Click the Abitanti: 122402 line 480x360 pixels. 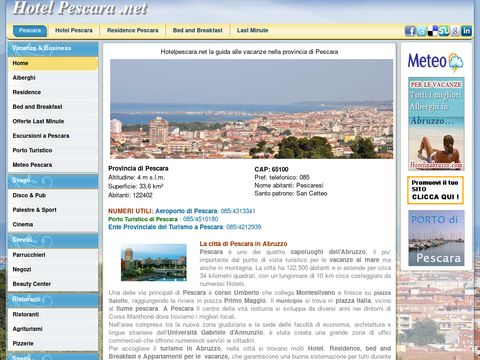click(130, 195)
